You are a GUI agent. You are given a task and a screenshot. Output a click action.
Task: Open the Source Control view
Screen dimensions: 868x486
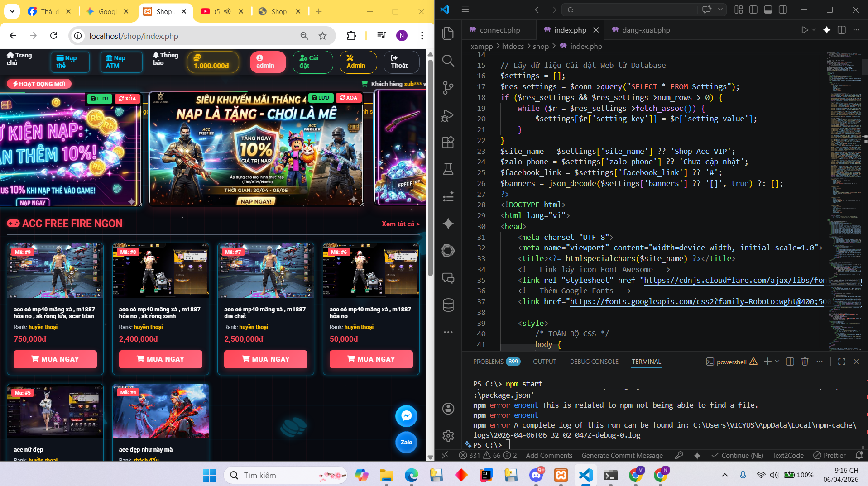pyautogui.click(x=448, y=88)
